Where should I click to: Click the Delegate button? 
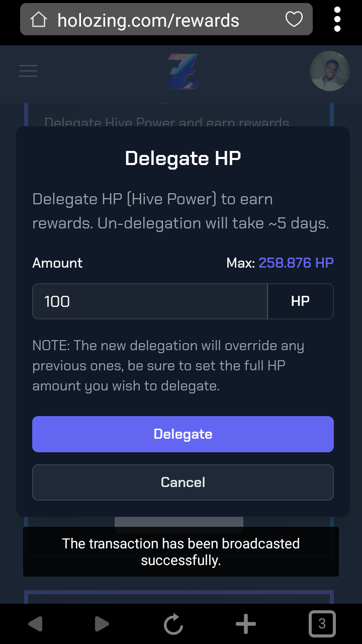pyautogui.click(x=183, y=434)
